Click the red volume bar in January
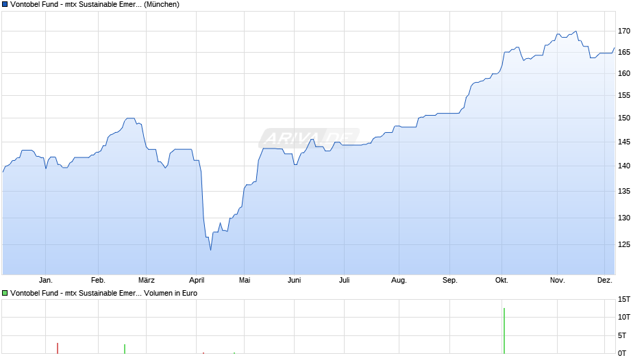 coord(58,348)
